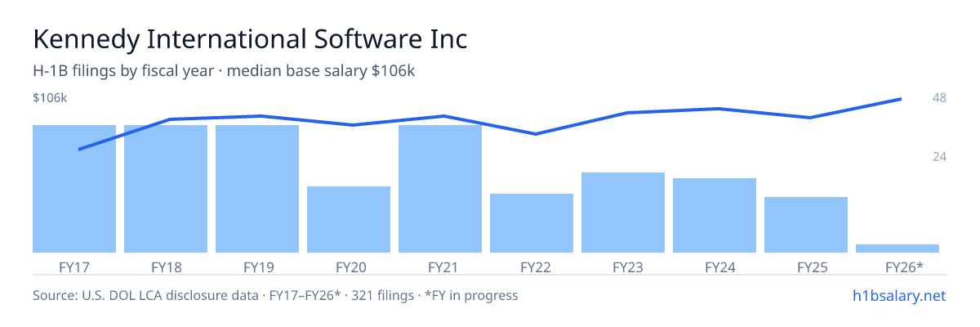Select the FY25 filings bar

click(x=806, y=225)
